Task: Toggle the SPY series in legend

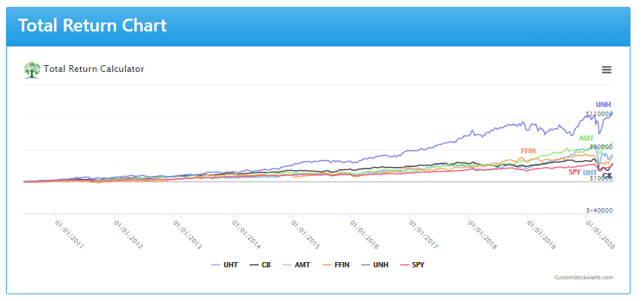Action: [412, 265]
